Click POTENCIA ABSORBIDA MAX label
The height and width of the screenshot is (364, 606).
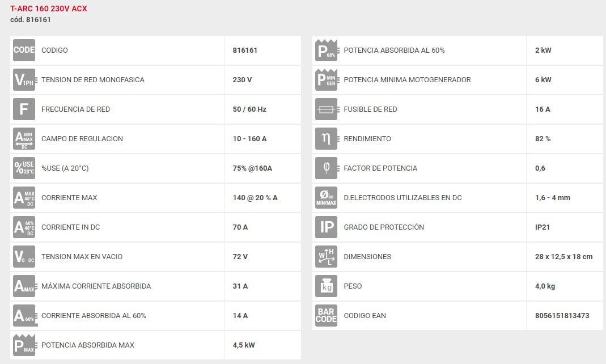click(x=88, y=345)
